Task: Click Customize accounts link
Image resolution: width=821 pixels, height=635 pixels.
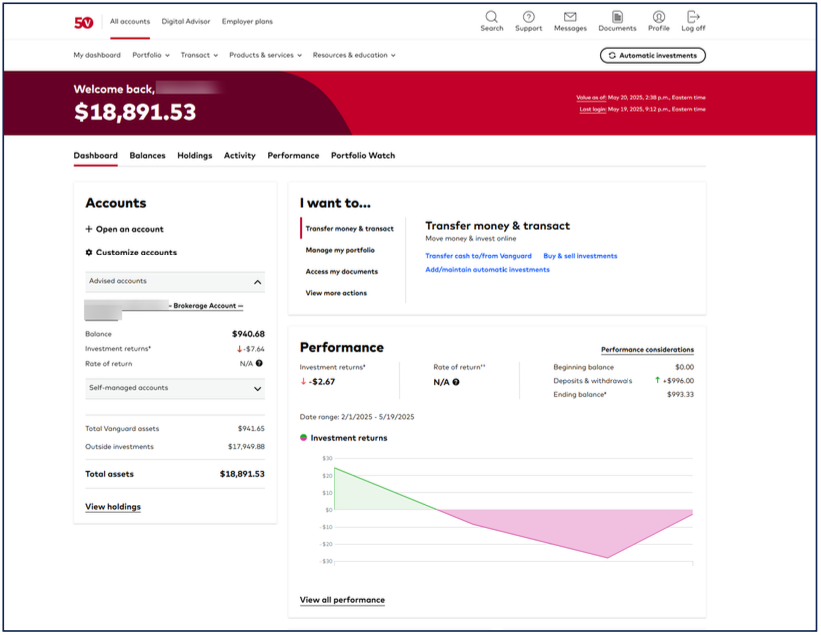Action: (136, 252)
